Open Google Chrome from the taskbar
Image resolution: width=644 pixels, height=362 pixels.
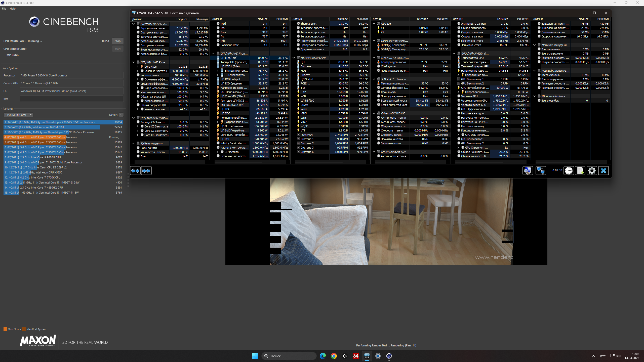(x=334, y=356)
